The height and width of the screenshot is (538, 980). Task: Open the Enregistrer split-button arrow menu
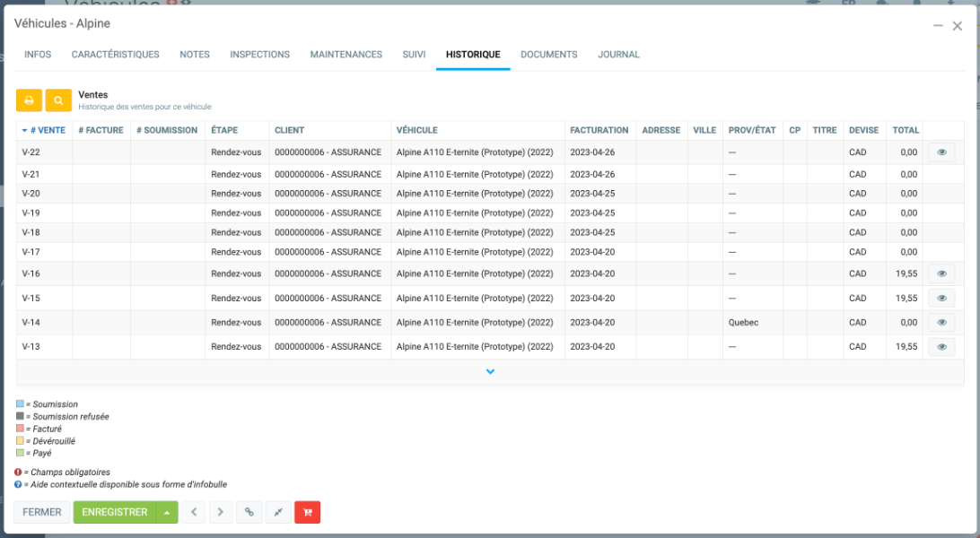(166, 512)
